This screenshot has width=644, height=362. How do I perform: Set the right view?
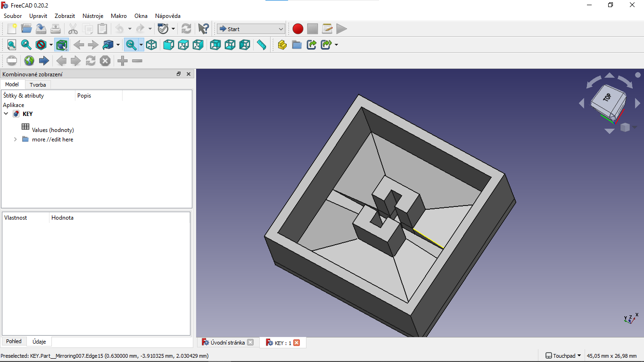(x=198, y=45)
